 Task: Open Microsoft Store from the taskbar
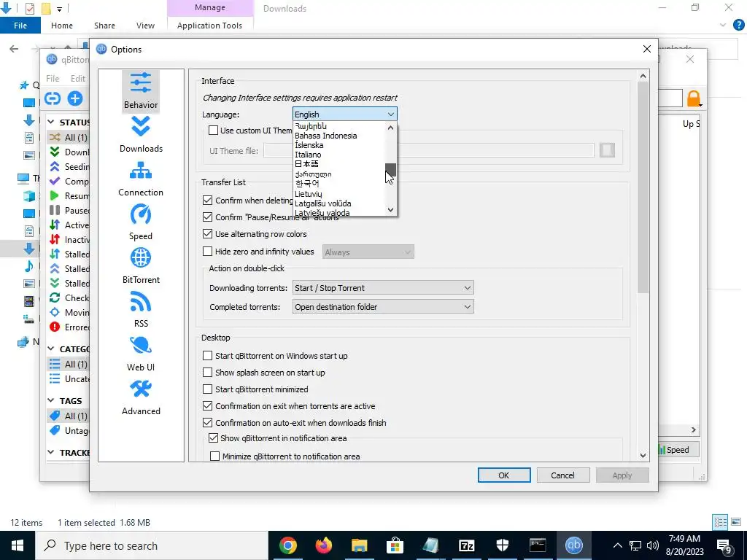[395, 545]
